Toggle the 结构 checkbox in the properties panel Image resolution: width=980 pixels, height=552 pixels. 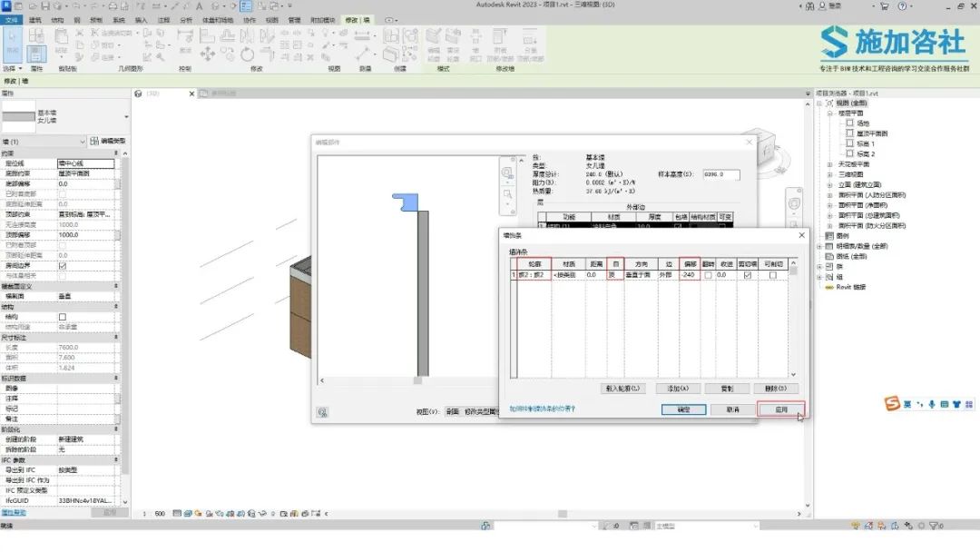[x=62, y=317]
